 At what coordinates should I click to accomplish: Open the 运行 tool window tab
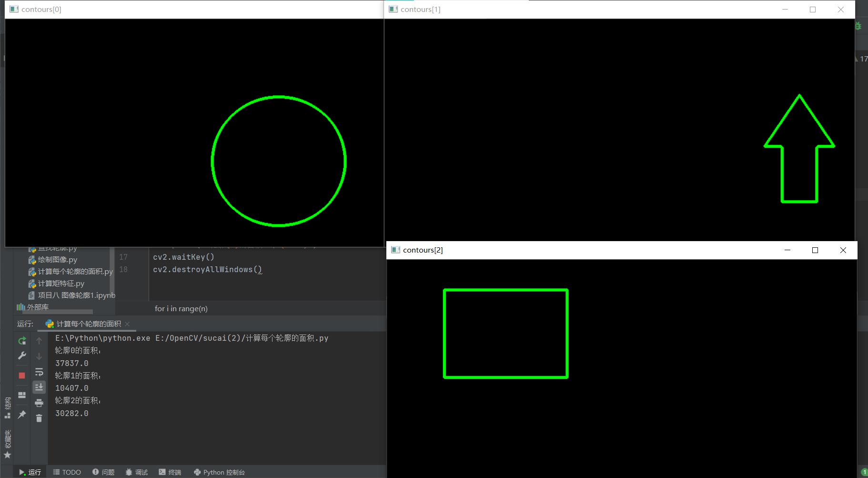[30, 472]
